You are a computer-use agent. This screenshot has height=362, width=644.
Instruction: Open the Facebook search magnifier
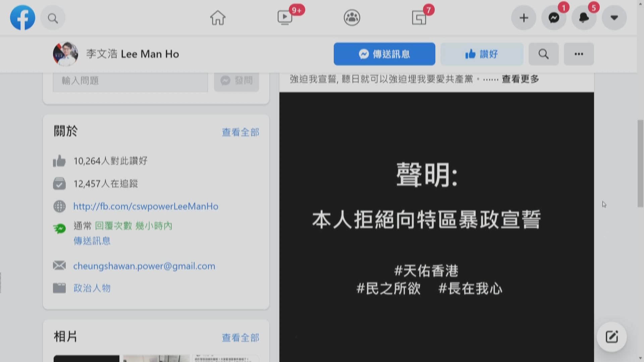(53, 18)
